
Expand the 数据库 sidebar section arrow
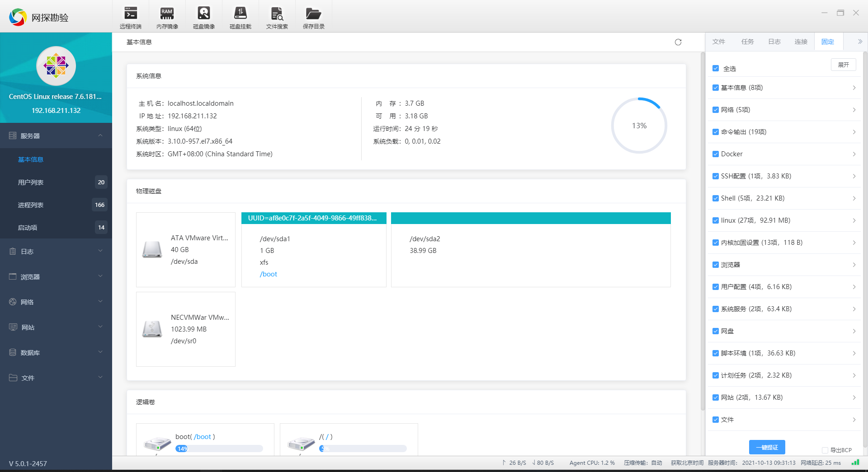(x=100, y=352)
